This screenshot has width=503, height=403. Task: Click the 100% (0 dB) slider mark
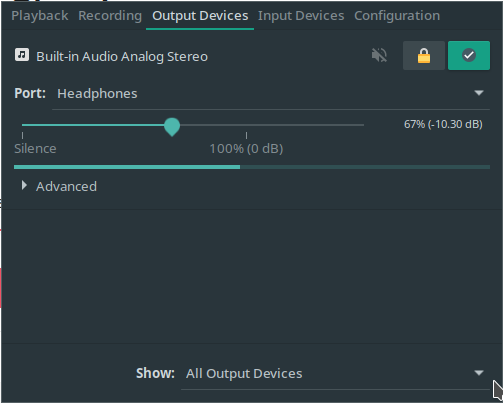tap(246, 148)
